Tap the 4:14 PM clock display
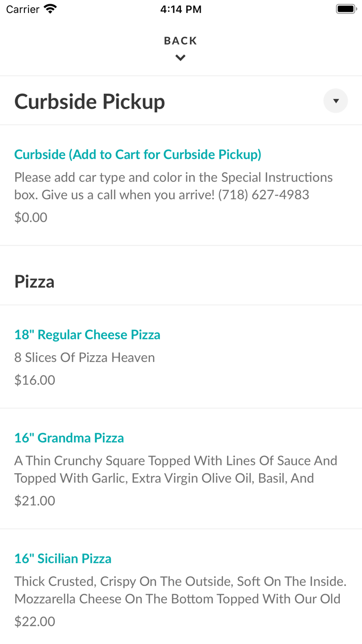The height and width of the screenshot is (644, 362). (180, 8)
